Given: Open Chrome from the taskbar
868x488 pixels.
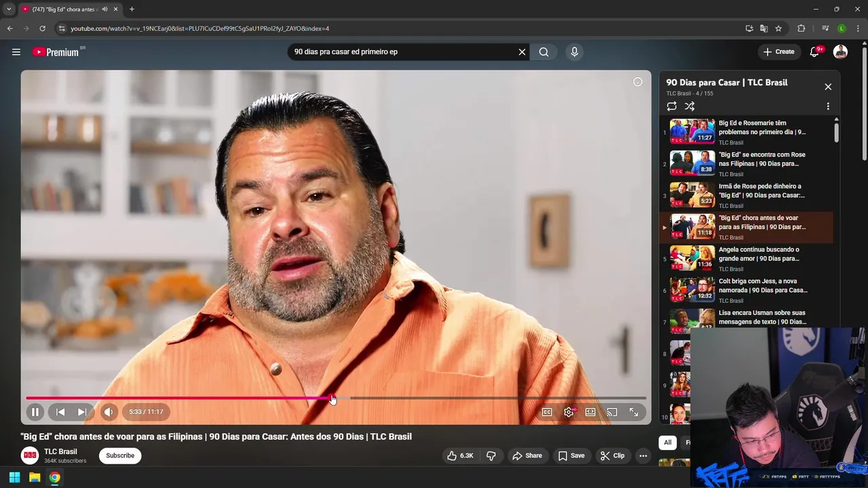Looking at the screenshot, I should tap(54, 477).
